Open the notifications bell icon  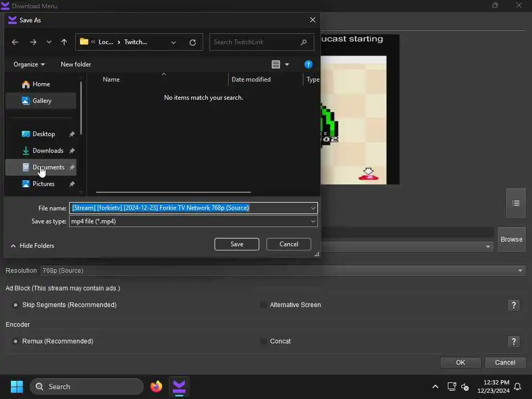[x=517, y=387]
